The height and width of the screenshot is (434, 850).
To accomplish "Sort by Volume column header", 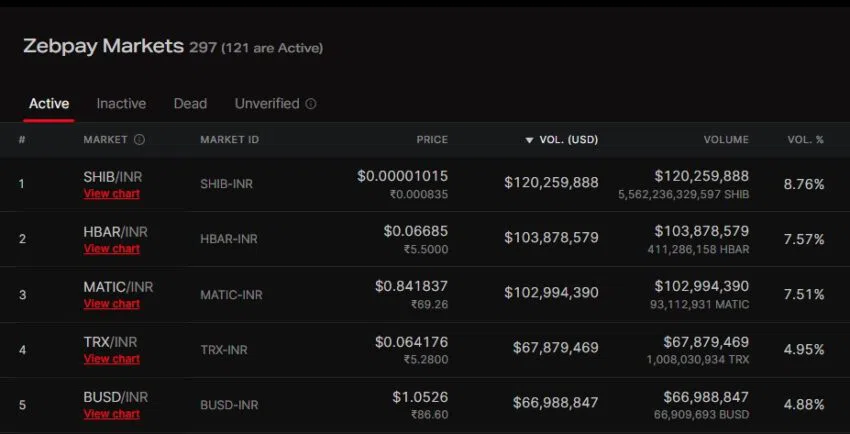I will 725,140.
